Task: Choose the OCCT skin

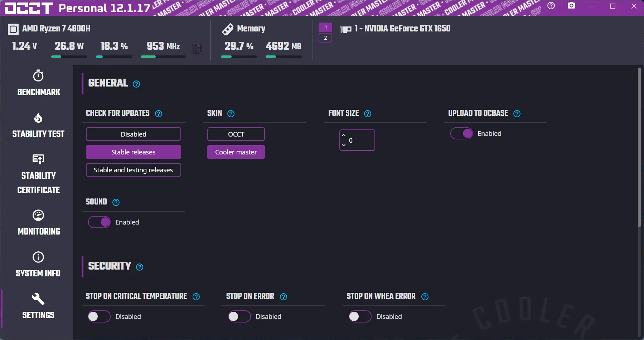Action: coord(236,134)
